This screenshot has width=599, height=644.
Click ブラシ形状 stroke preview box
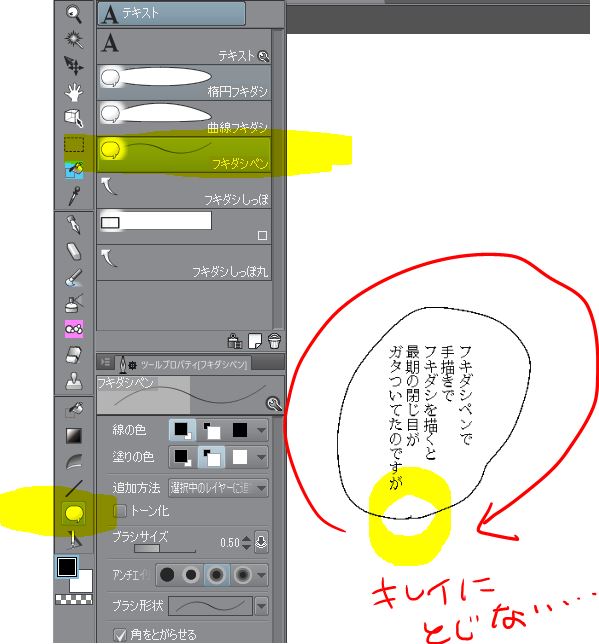pos(210,606)
